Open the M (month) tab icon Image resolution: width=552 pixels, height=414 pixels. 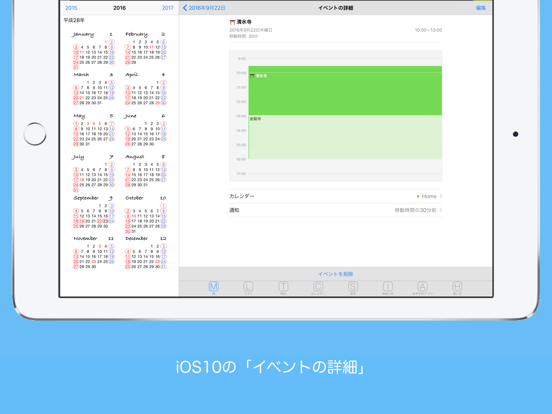click(x=214, y=287)
